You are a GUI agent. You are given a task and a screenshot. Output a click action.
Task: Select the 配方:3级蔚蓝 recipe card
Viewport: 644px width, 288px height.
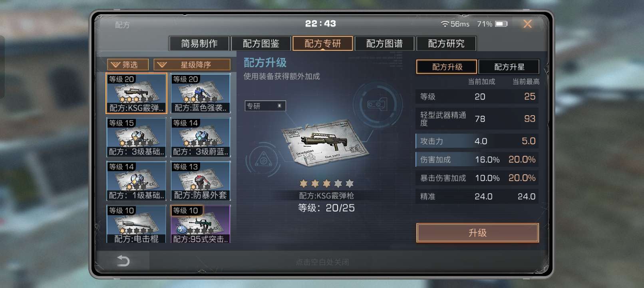[200, 137]
